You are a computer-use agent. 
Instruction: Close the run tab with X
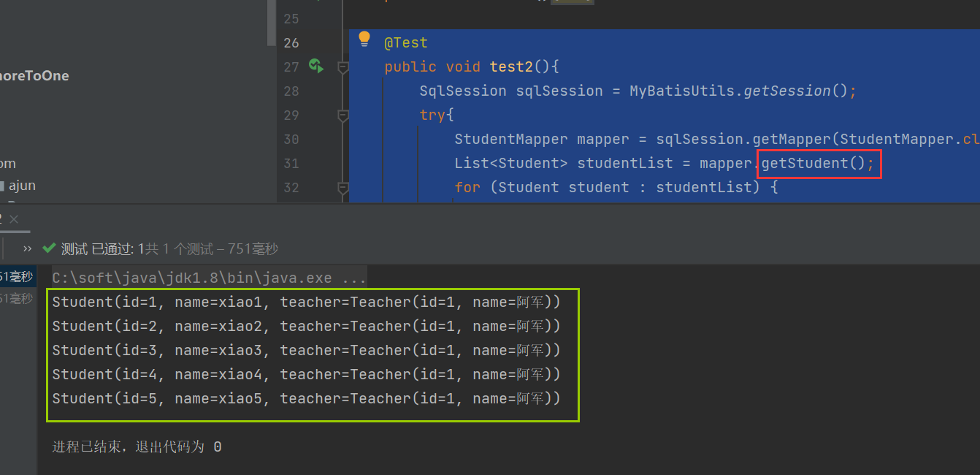tap(14, 218)
